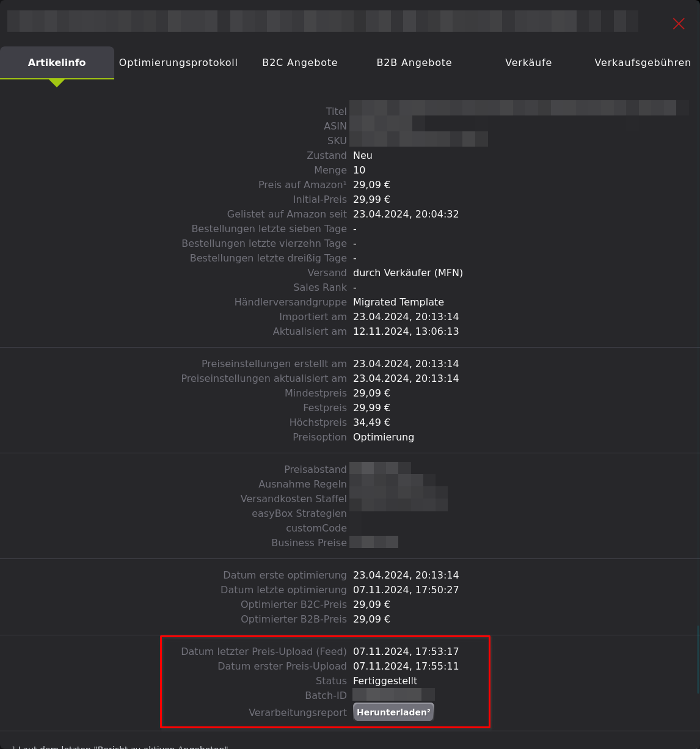Click the Preisabstand label
Viewport: 700px width, 749px height.
coord(315,469)
